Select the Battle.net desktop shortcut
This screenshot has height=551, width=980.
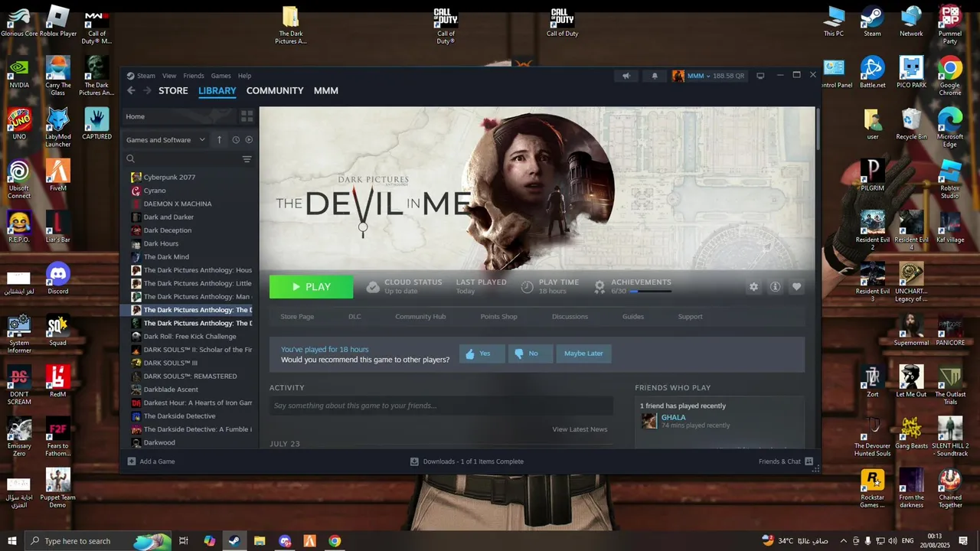click(872, 73)
